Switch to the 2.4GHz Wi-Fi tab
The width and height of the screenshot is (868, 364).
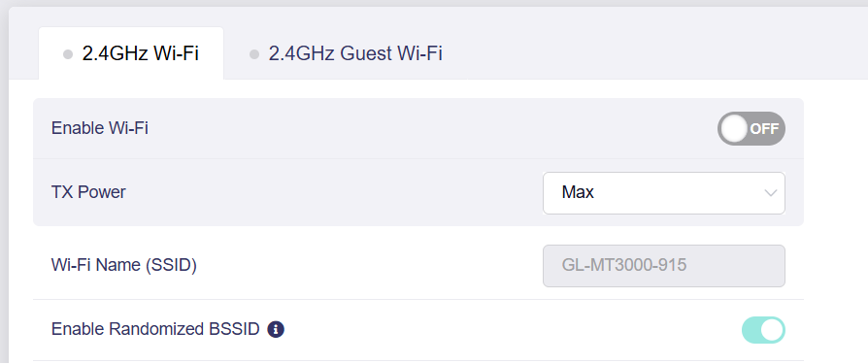(131, 53)
